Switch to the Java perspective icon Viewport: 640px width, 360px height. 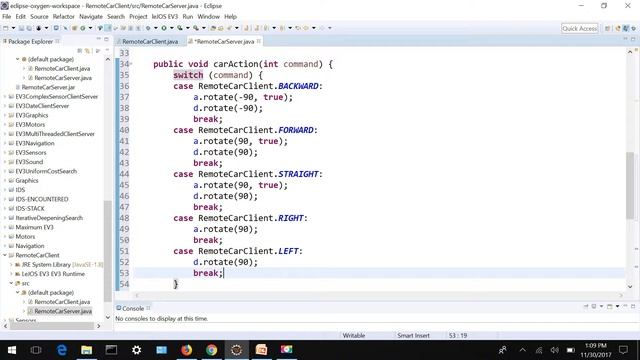coord(626,28)
